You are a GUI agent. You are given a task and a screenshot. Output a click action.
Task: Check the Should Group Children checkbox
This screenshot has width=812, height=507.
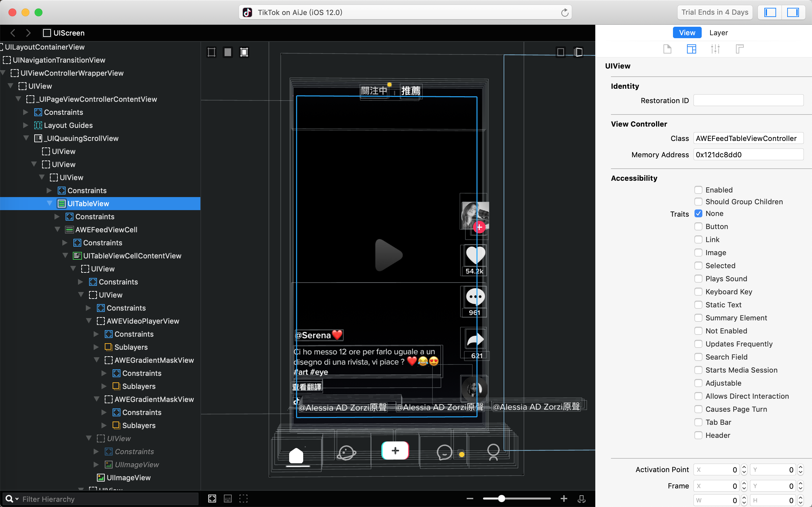click(x=698, y=202)
